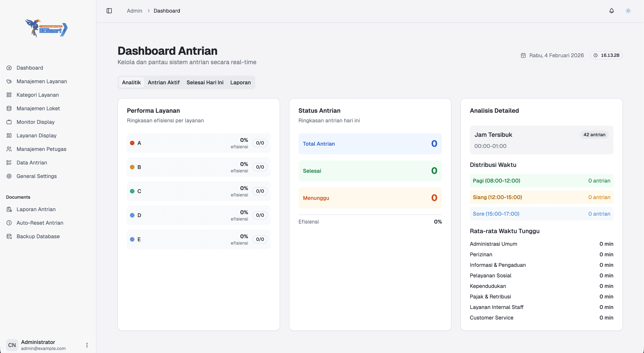The image size is (644, 353).
Task: Open Auto-Reset Antrian clock item
Action: [x=40, y=223]
